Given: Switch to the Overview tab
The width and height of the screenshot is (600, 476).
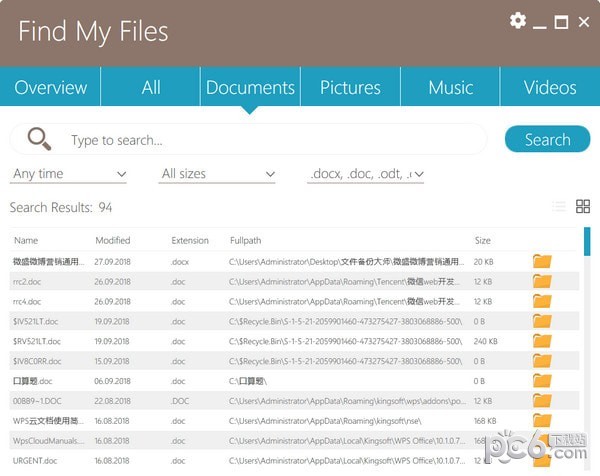Looking at the screenshot, I should coord(50,87).
